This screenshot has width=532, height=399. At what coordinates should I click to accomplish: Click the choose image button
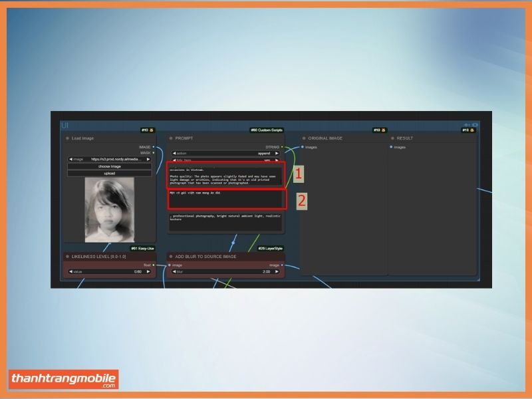110,166
